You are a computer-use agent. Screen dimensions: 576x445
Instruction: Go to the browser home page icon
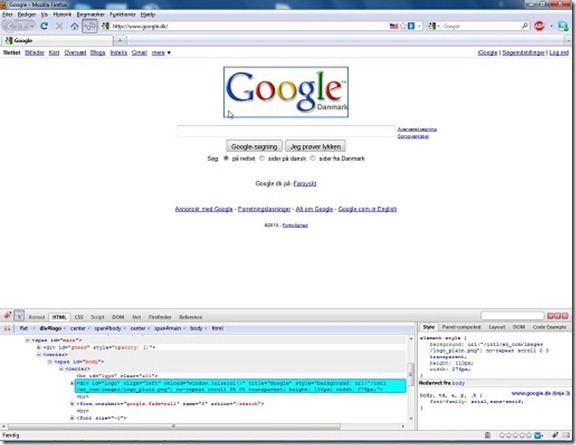tap(75, 26)
